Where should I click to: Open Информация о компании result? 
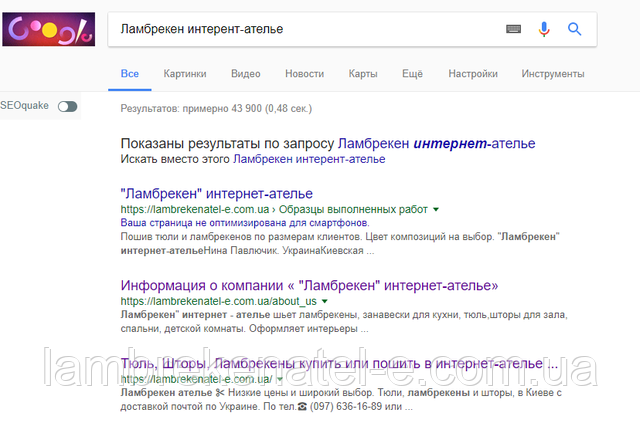309,285
